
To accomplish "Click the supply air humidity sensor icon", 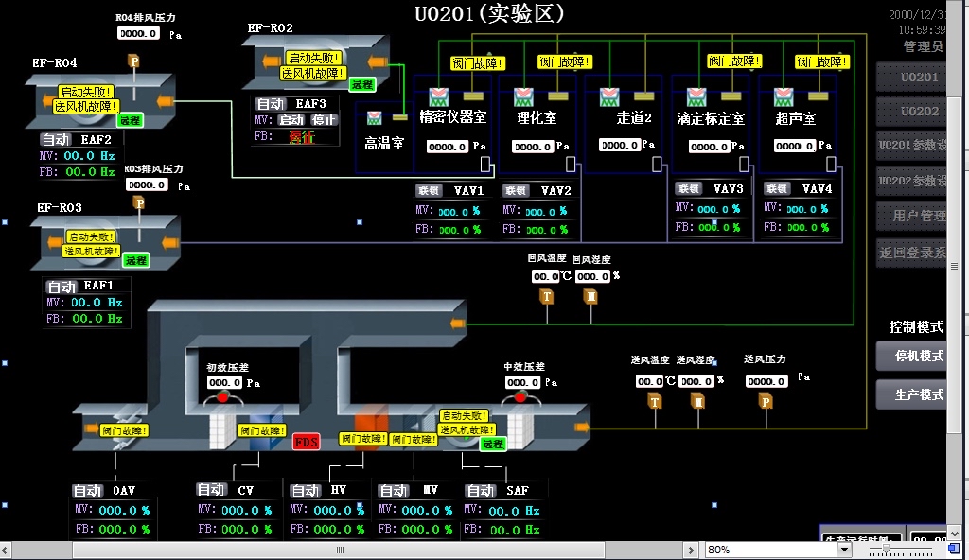I will [697, 401].
